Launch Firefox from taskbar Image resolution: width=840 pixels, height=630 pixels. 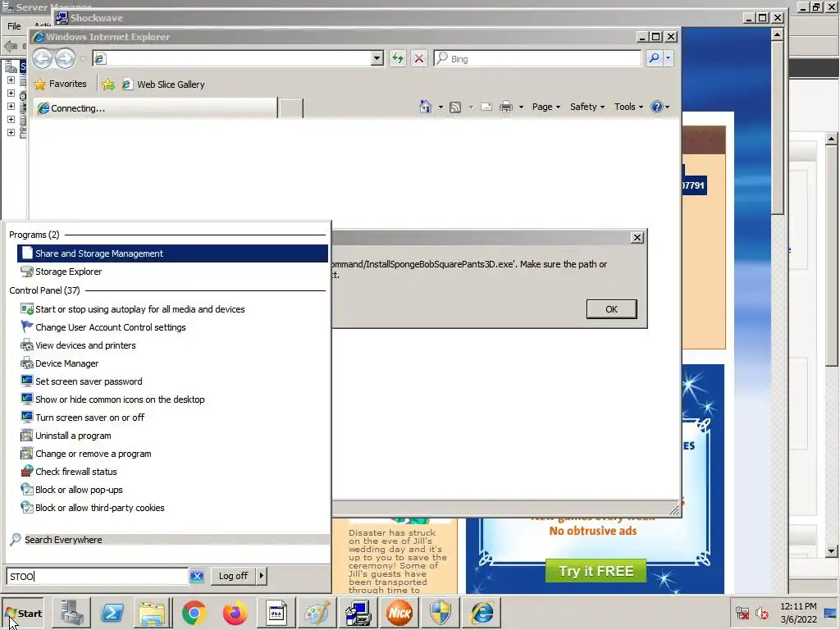235,613
